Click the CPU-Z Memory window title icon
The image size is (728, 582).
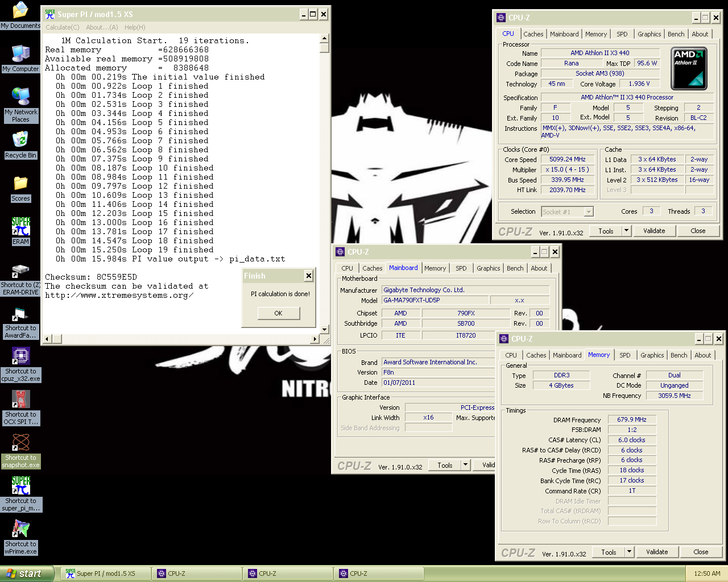pyautogui.click(x=504, y=339)
